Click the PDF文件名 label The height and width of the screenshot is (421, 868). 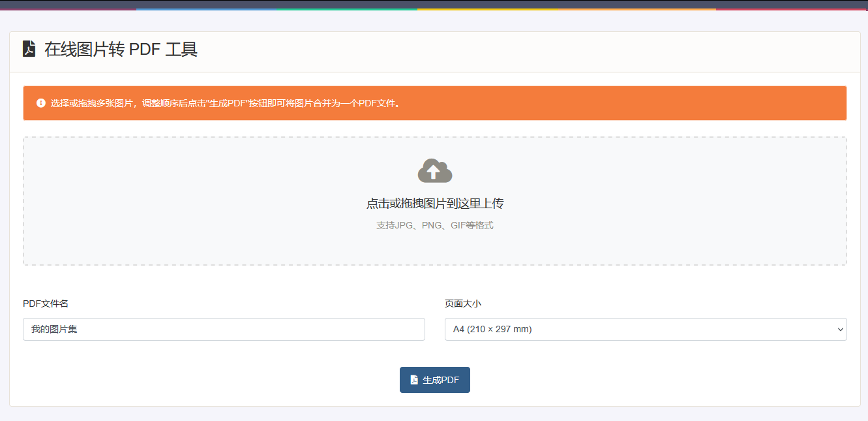(46, 304)
